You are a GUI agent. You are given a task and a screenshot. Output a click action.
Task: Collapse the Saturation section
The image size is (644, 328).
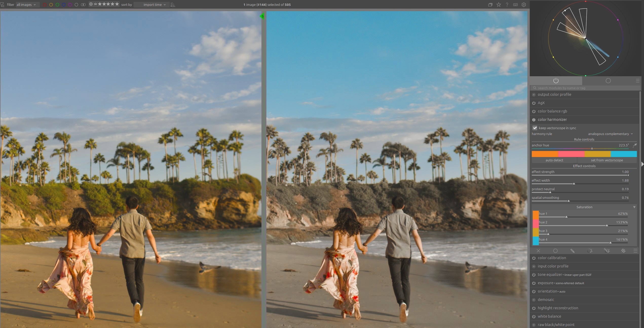(x=634, y=207)
